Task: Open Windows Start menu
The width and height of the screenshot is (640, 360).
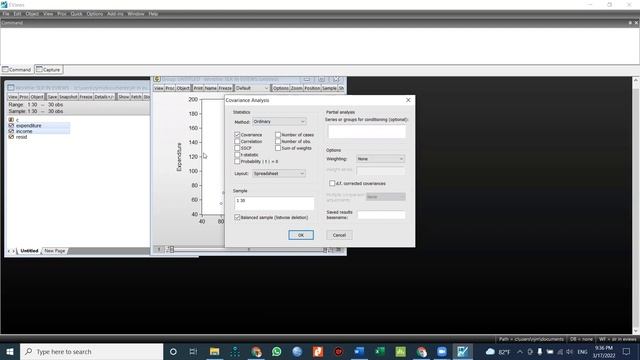Action: coord(10,351)
